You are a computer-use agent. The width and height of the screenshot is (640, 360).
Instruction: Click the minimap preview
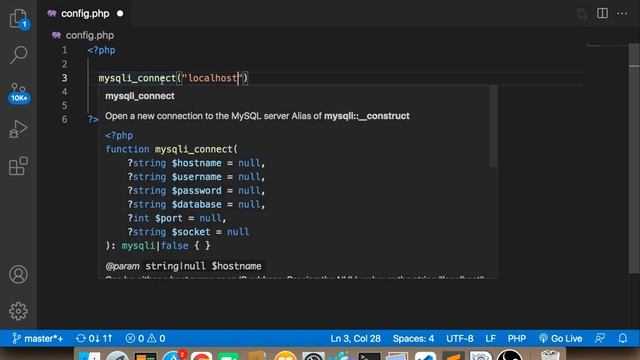606,45
